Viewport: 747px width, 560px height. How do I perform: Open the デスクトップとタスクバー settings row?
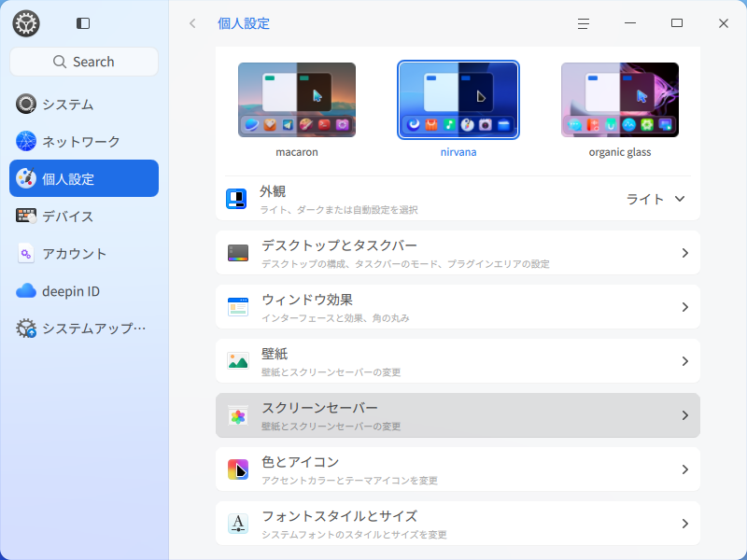click(458, 252)
